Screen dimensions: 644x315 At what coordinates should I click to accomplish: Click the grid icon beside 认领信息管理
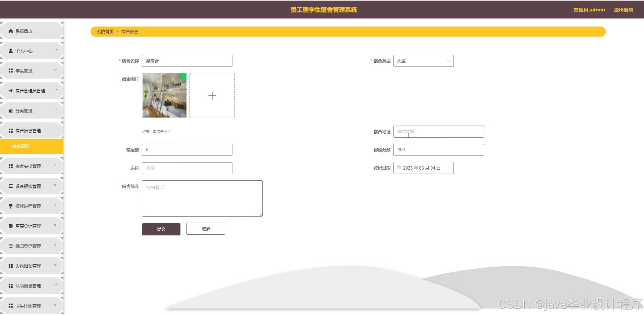tap(11, 286)
